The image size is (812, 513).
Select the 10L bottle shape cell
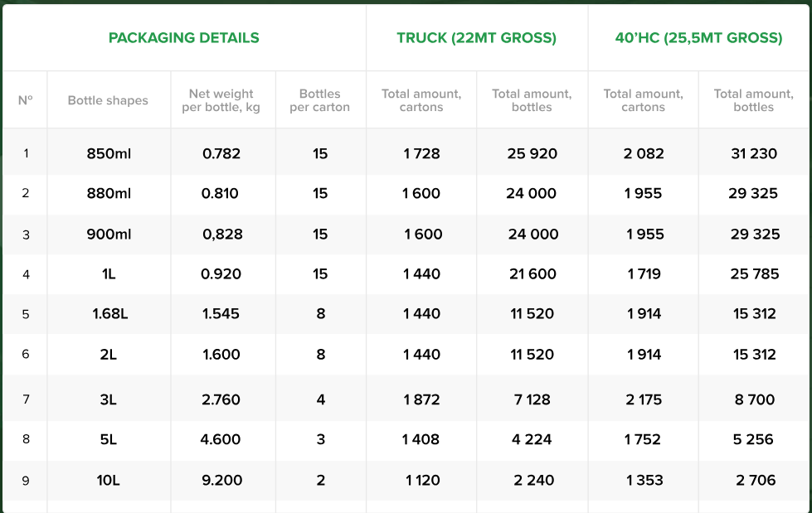[x=108, y=481]
